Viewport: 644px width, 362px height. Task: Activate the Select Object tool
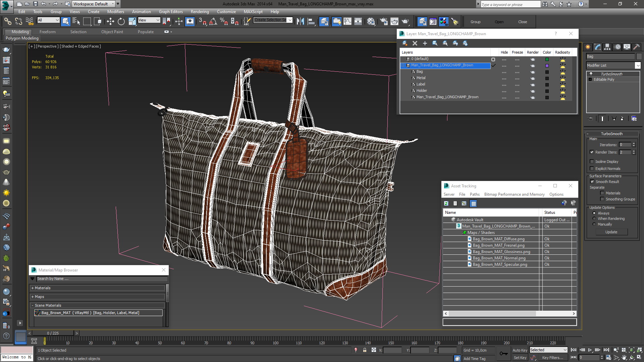[x=65, y=21]
